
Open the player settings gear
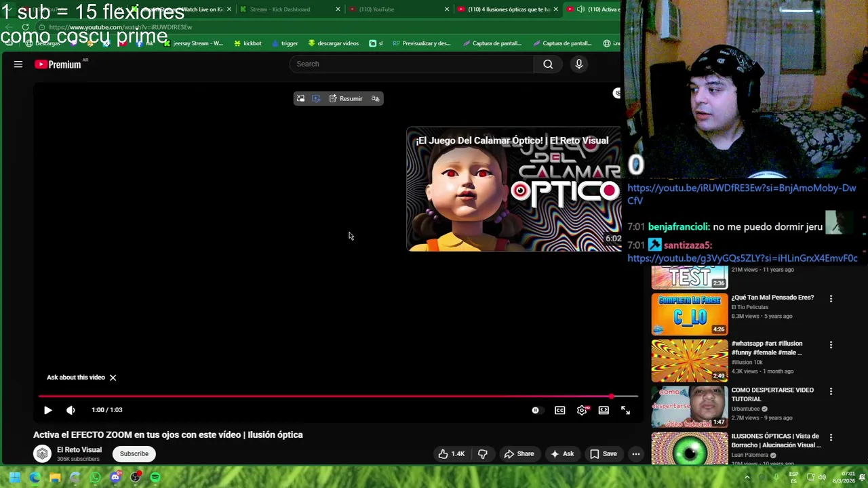(x=582, y=410)
